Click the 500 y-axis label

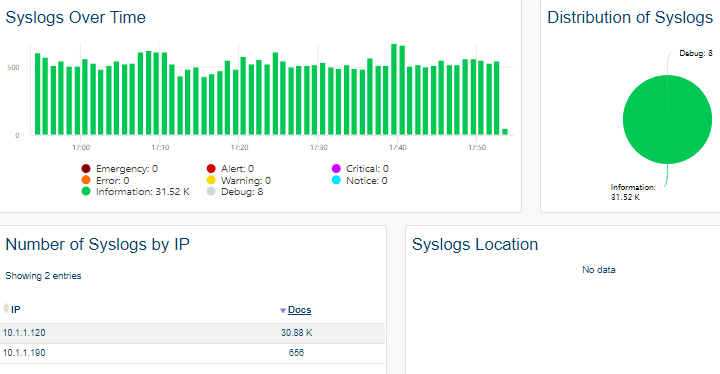click(x=13, y=68)
